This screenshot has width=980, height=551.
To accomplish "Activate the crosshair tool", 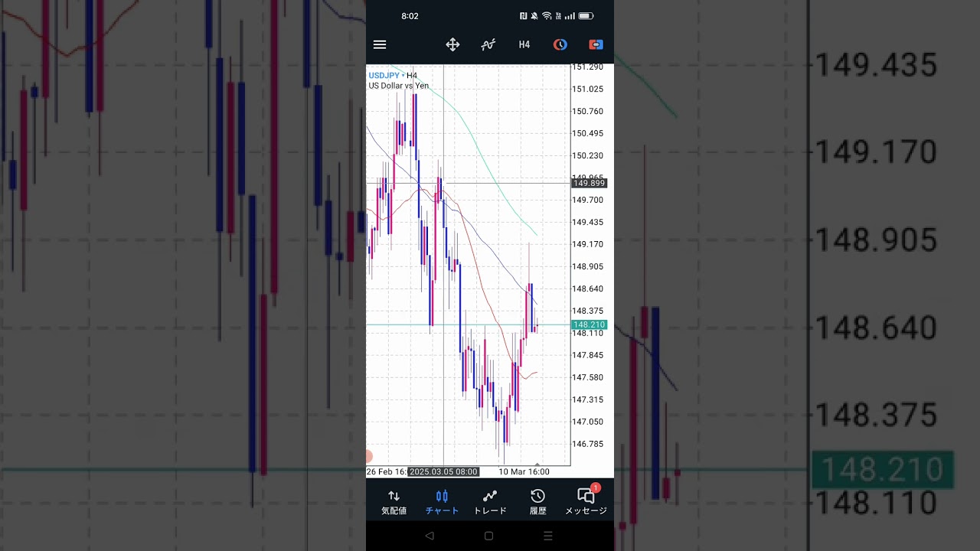I will coord(452,44).
